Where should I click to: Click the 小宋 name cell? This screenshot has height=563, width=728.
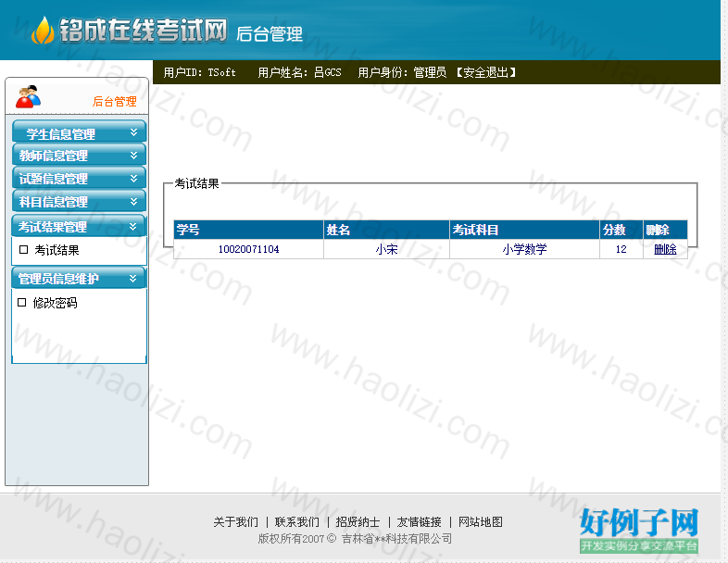[386, 249]
